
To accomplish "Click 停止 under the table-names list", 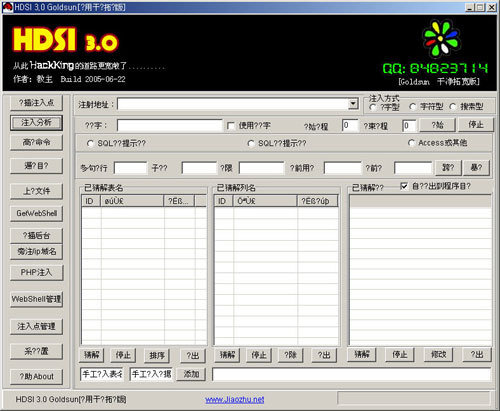I will tap(123, 355).
